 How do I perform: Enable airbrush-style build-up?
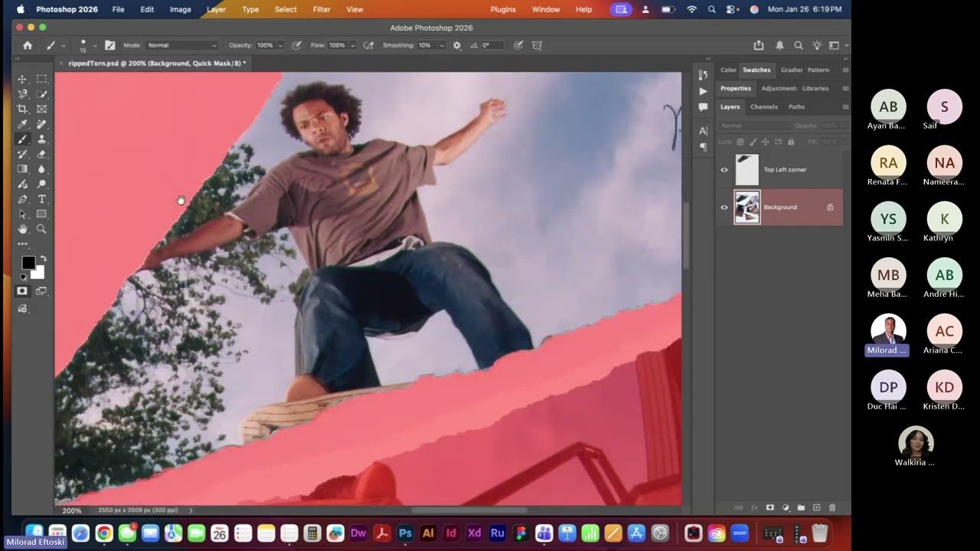[368, 45]
